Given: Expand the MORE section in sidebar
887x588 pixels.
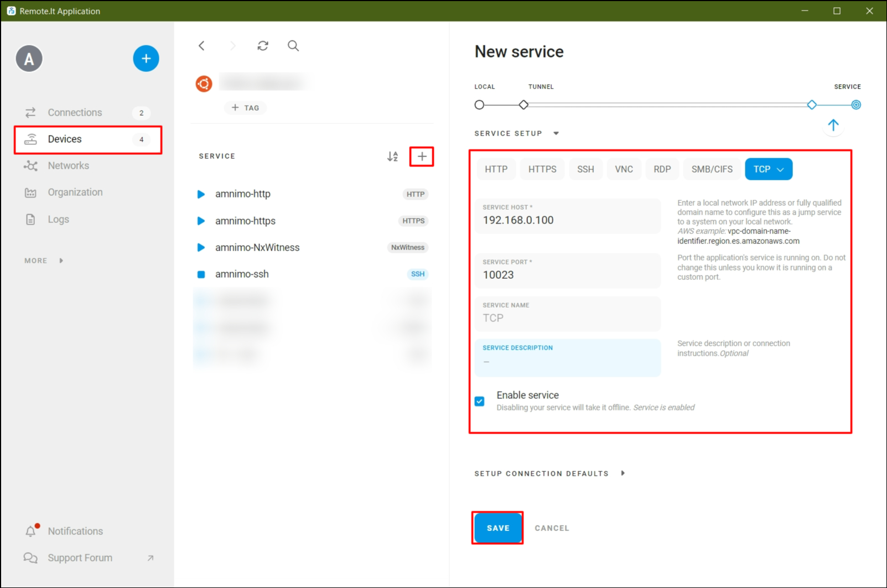Looking at the screenshot, I should (44, 261).
